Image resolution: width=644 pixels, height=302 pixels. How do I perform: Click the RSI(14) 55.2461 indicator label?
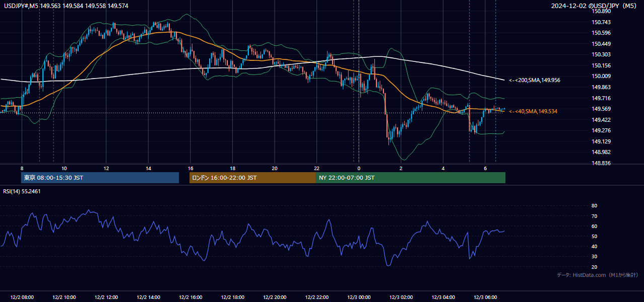(x=22, y=191)
